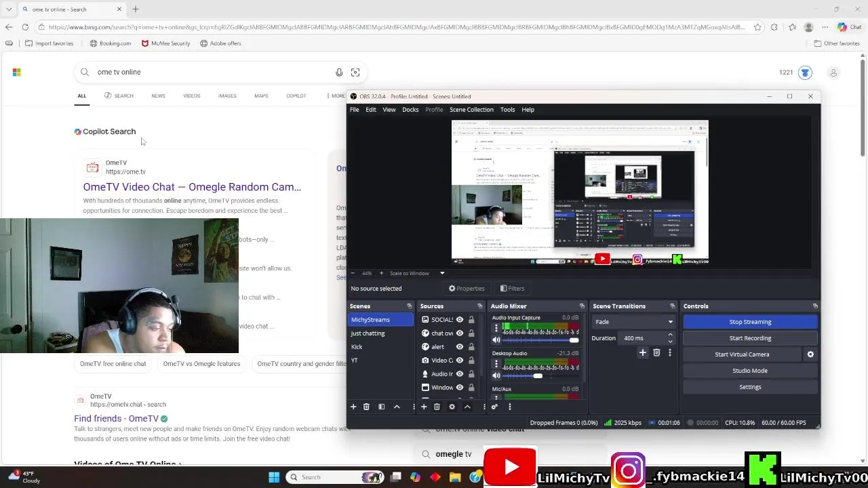Add a new source in Sources panel

pyautogui.click(x=424, y=407)
